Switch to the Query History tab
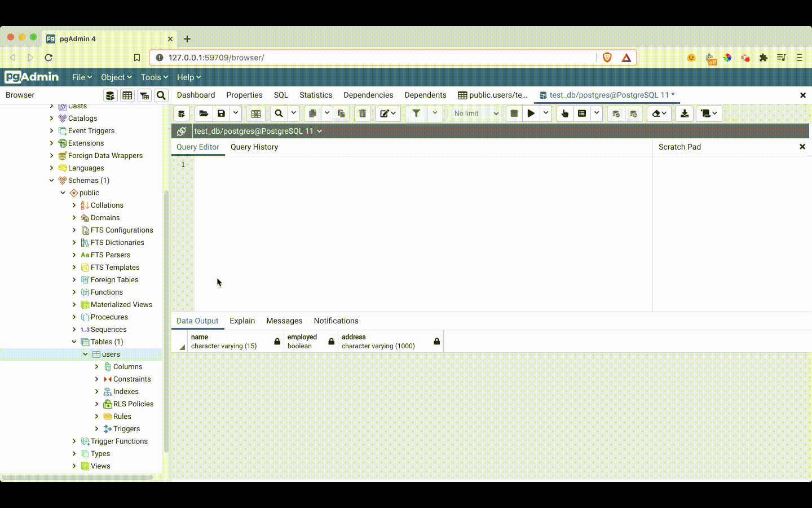Image resolution: width=812 pixels, height=508 pixels. pos(254,147)
